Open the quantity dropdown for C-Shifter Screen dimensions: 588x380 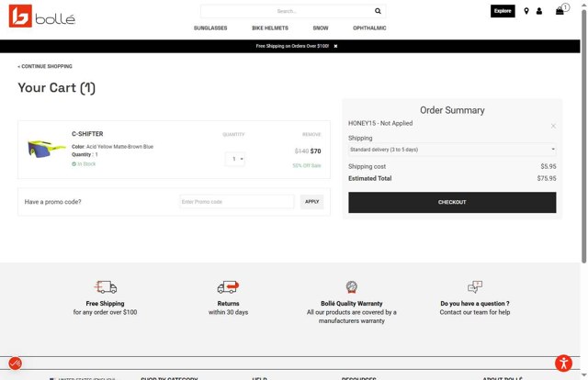coord(235,159)
